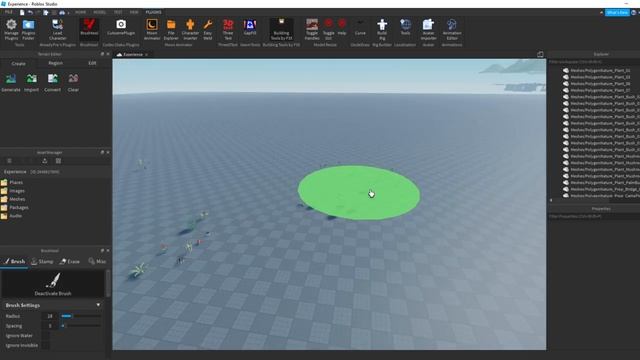Select the Stamp tab in Brushtool
Image resolution: width=640 pixels, height=360 pixels.
tap(42, 262)
